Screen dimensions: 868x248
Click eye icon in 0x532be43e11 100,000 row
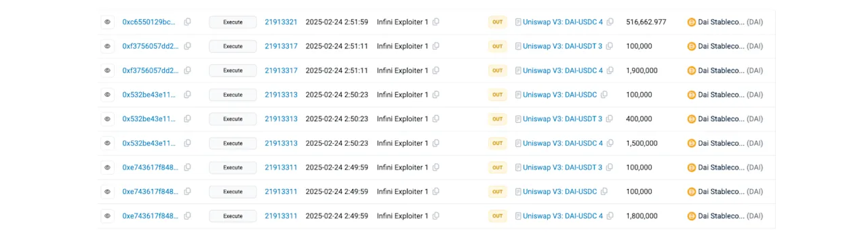pyautogui.click(x=107, y=95)
